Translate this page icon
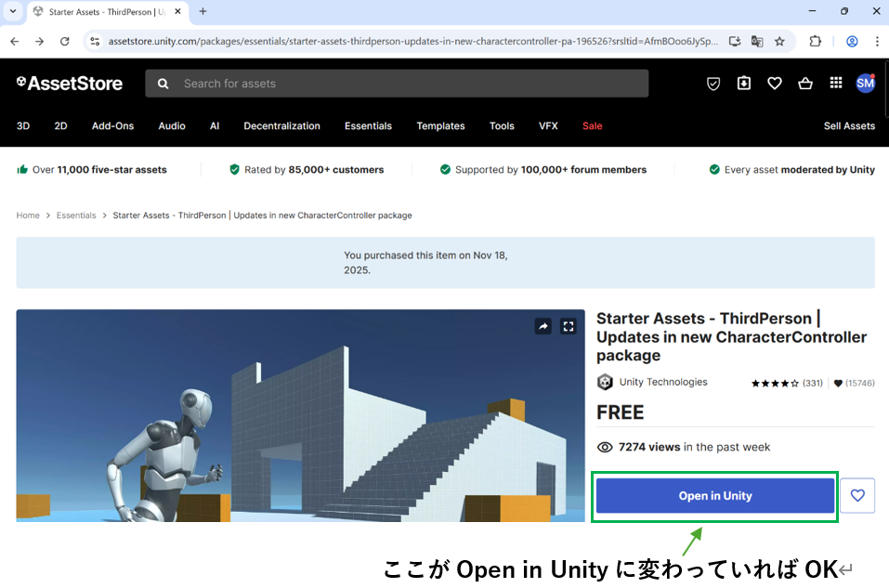The image size is (889, 588). point(757,42)
